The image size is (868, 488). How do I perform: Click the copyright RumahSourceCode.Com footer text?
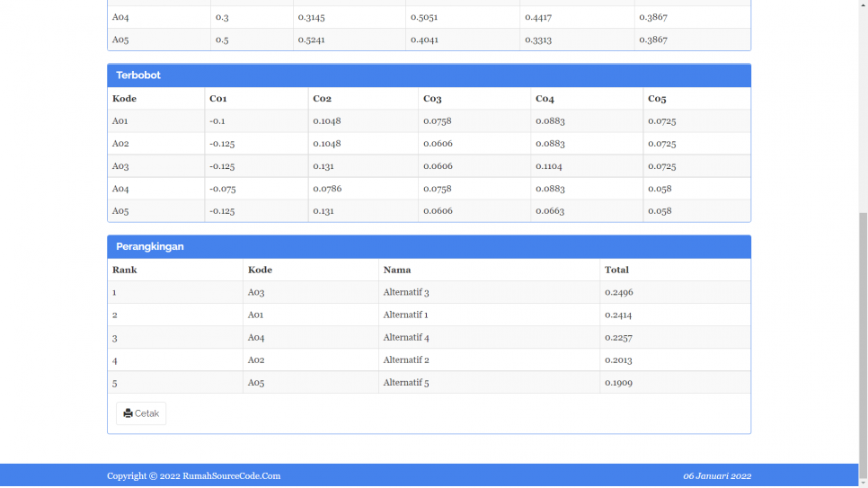pos(193,476)
